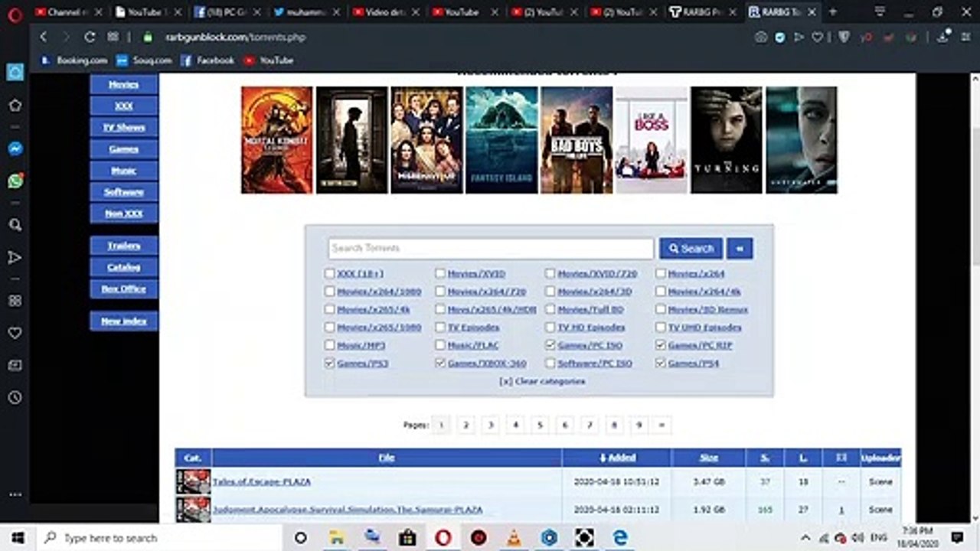Open Microsoft Edge from the taskbar

619,538
